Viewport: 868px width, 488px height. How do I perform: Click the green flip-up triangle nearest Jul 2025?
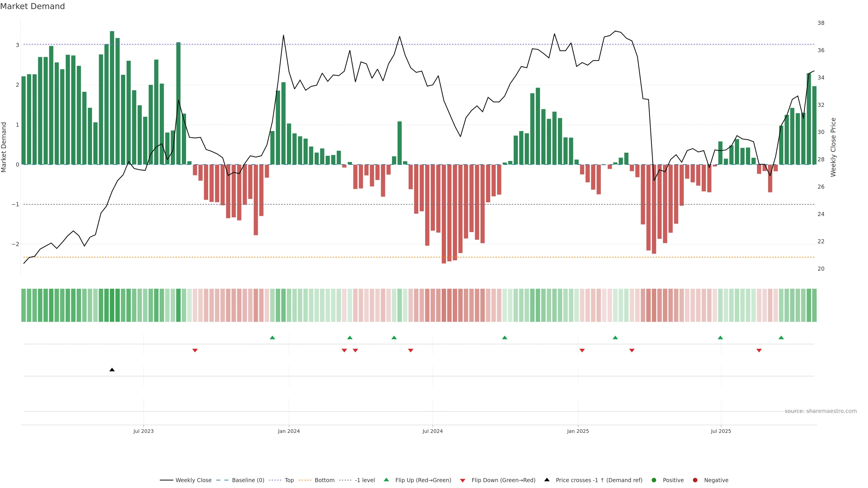[720, 338]
